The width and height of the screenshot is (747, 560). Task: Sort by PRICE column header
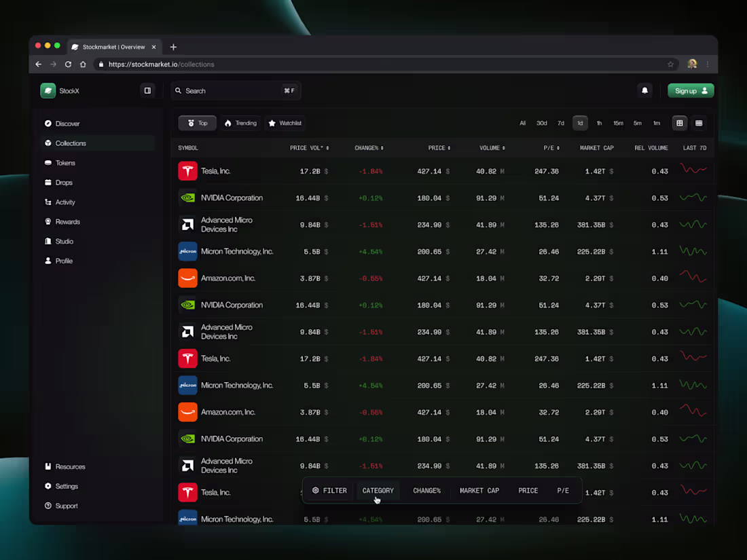coord(439,148)
